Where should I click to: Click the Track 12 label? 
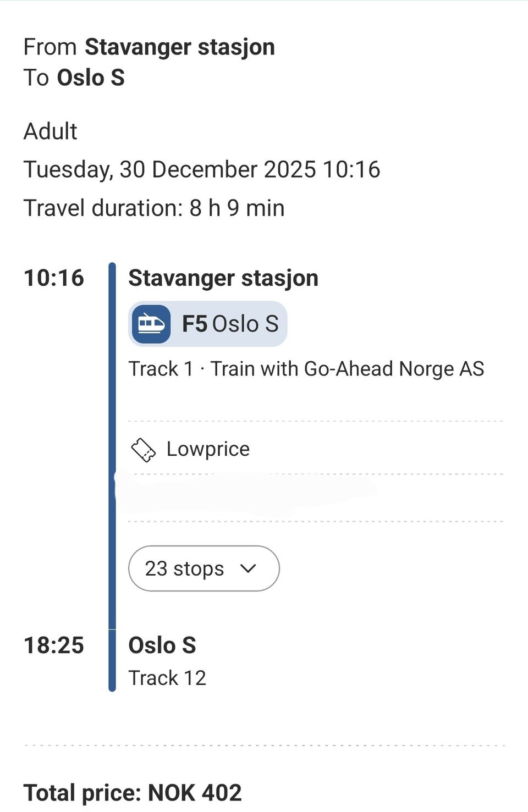[x=167, y=678]
